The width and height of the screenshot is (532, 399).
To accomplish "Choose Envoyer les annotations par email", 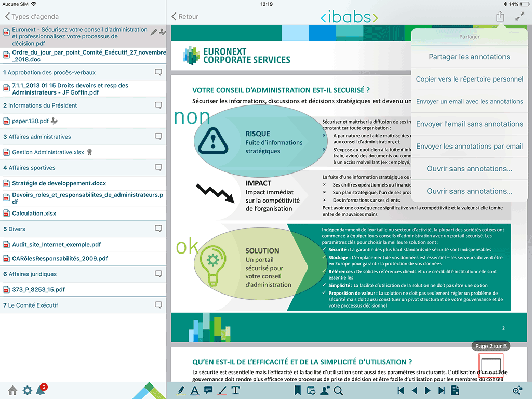I will pyautogui.click(x=469, y=146).
